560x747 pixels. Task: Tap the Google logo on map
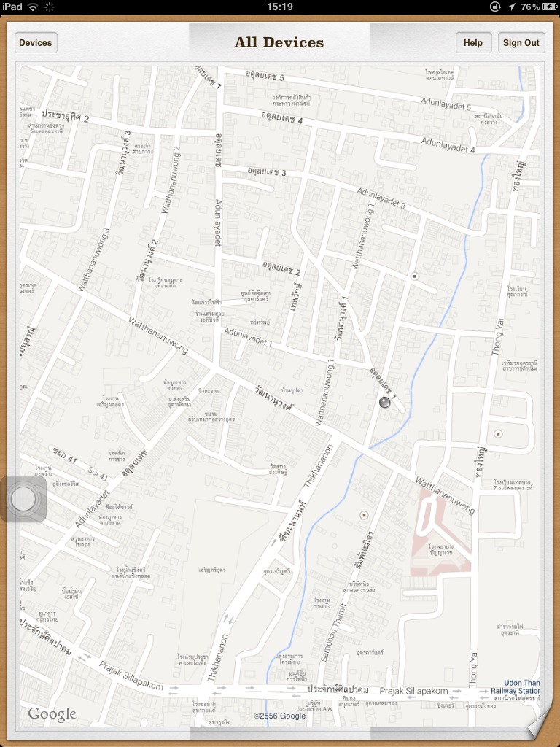pos(52,714)
